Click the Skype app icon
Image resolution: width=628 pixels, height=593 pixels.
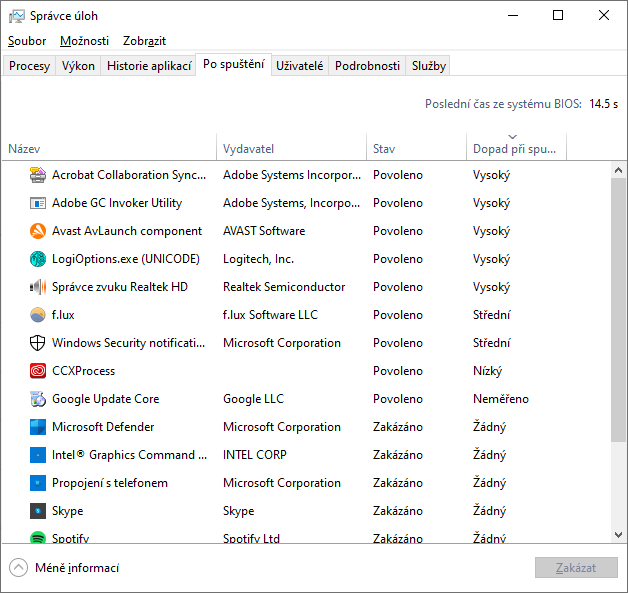pyautogui.click(x=38, y=511)
